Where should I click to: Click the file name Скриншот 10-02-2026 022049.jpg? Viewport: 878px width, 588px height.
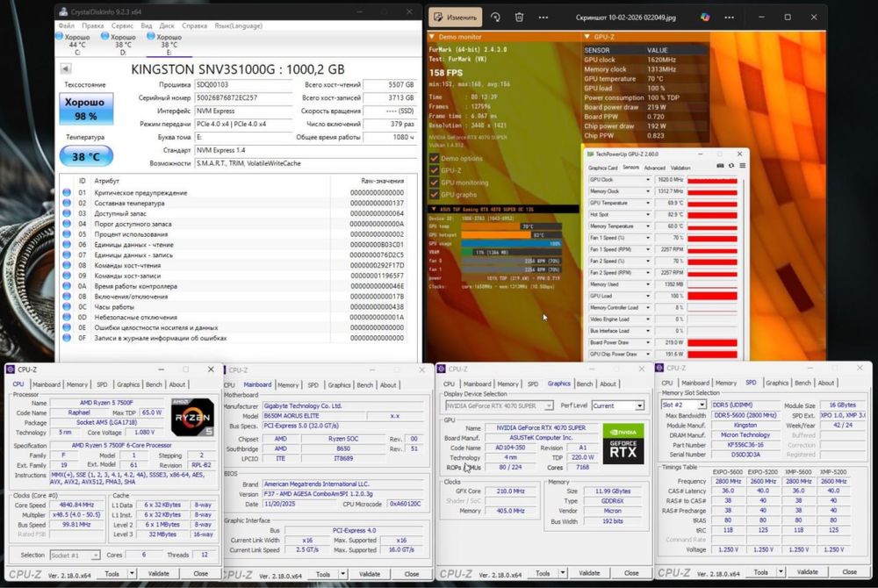point(625,18)
